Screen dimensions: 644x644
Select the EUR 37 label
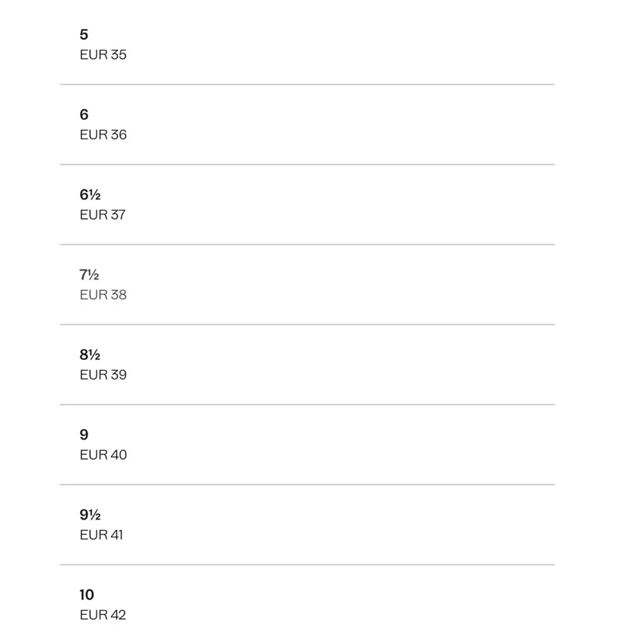tap(102, 214)
